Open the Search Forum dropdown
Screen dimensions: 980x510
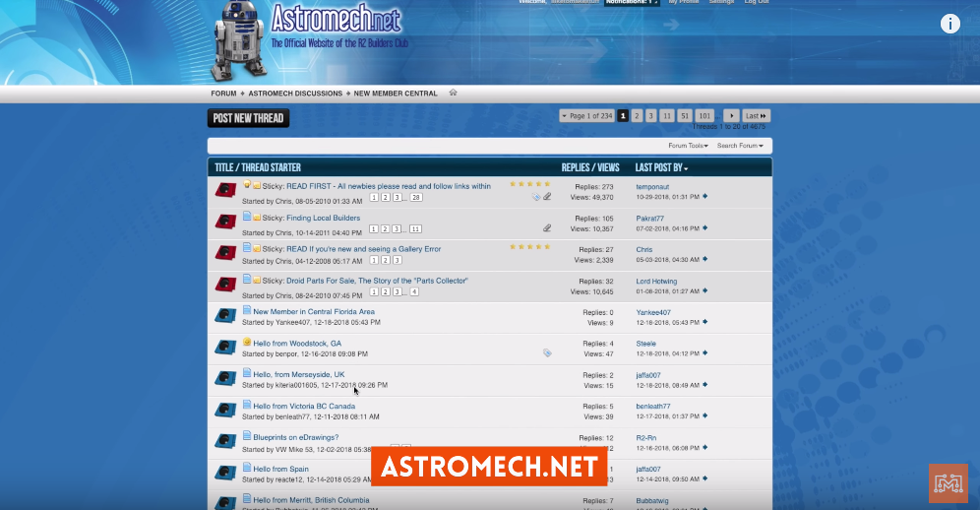(740, 145)
